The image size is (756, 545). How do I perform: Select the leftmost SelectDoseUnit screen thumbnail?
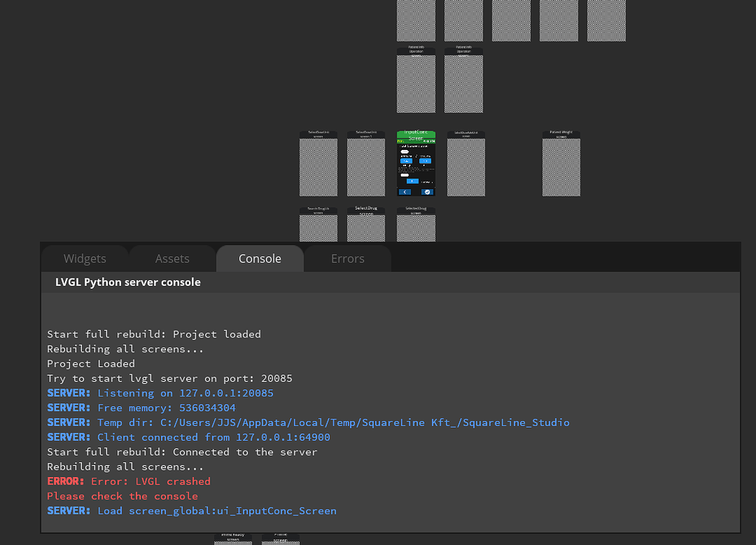pos(318,167)
